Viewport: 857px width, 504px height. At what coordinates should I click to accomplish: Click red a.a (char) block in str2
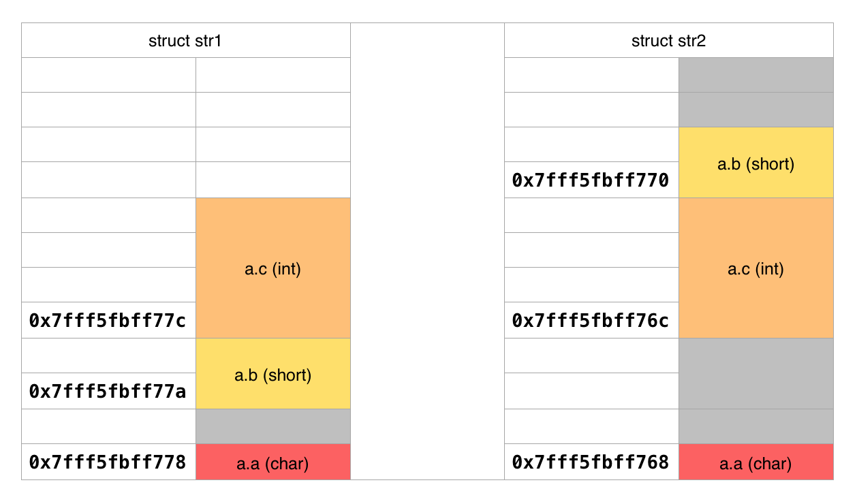pyautogui.click(x=755, y=462)
